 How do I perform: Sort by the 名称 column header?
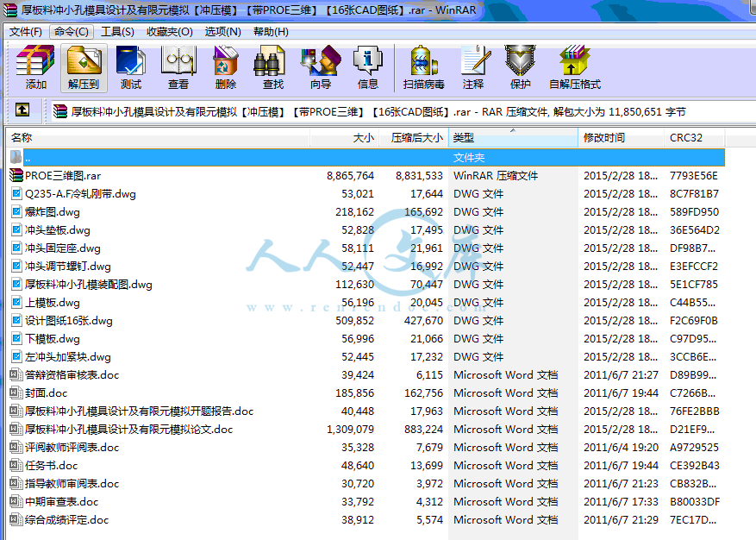pyautogui.click(x=158, y=137)
